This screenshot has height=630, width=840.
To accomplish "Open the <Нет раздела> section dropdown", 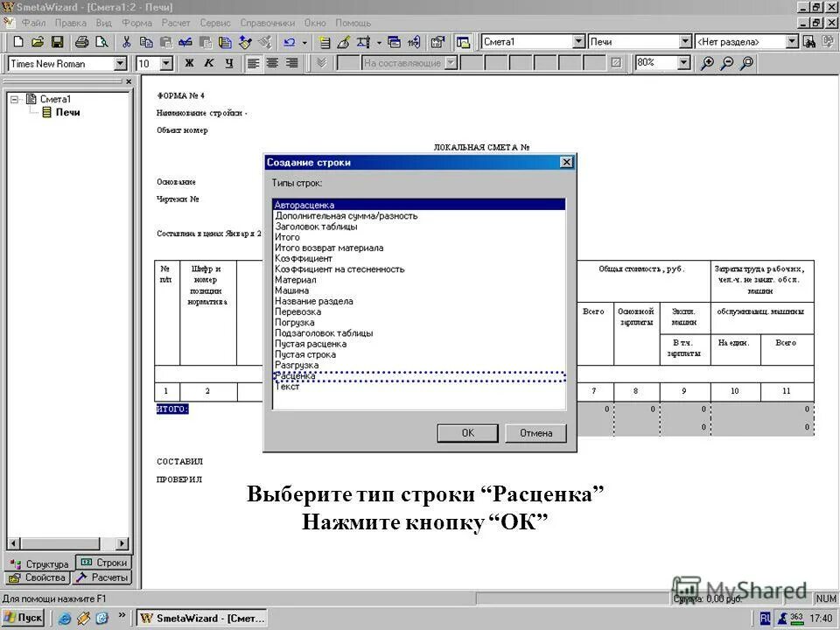I will (x=793, y=42).
